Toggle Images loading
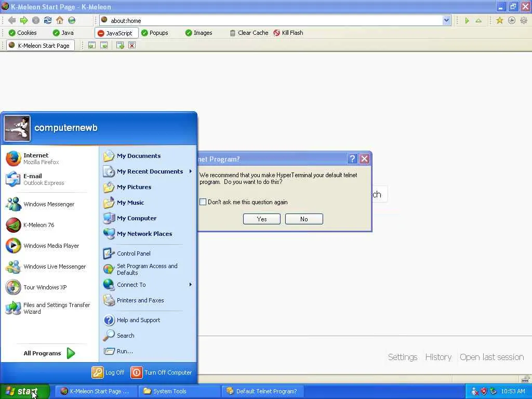 pyautogui.click(x=198, y=33)
